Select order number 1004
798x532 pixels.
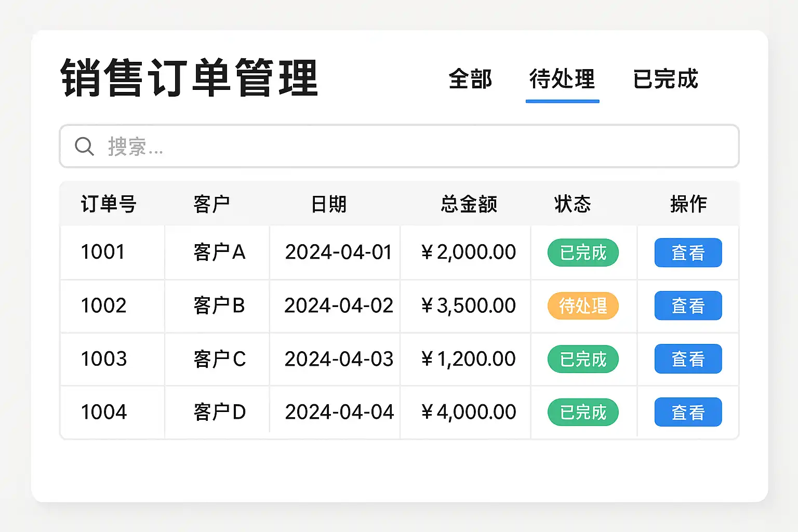click(103, 413)
